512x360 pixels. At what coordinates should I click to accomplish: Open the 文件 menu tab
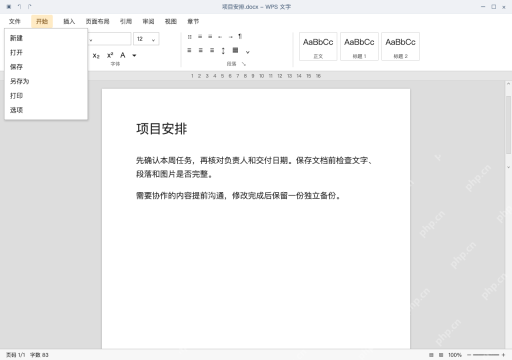click(x=14, y=21)
